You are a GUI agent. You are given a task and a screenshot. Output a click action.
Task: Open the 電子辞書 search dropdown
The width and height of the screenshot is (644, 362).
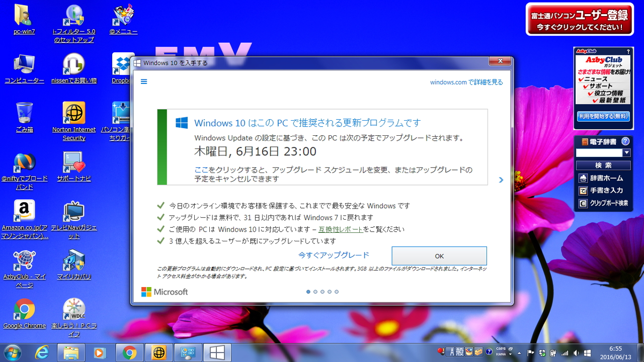pos(626,152)
